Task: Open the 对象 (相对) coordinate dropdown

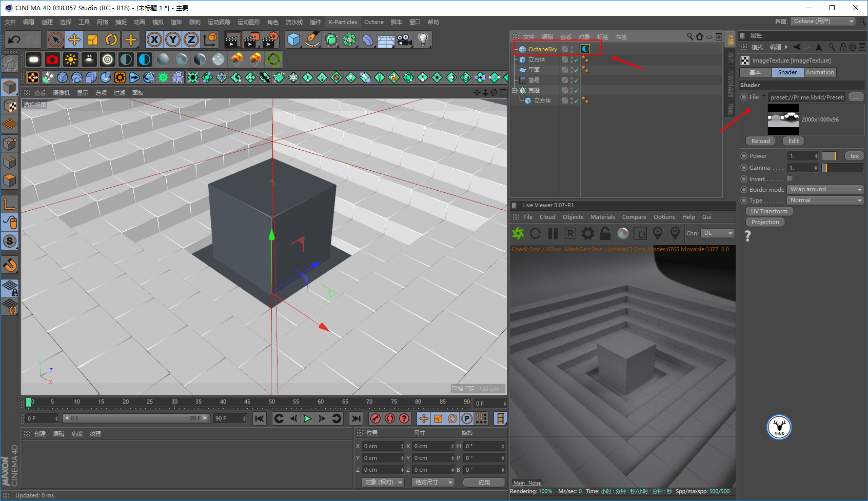Action: [x=383, y=483]
